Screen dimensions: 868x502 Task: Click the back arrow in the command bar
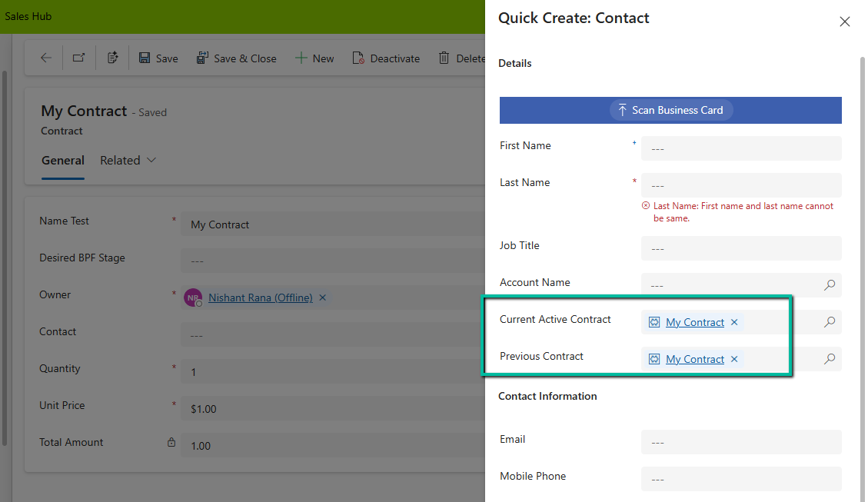[45, 58]
